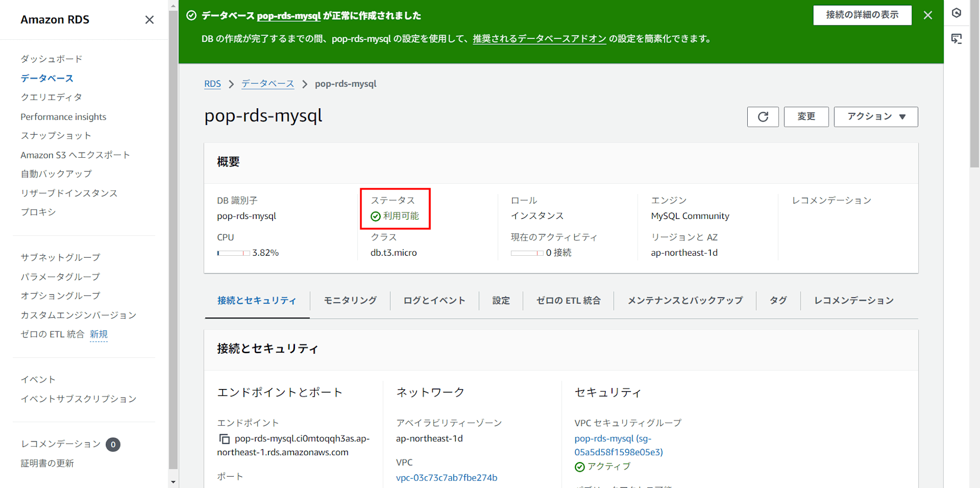Open 推奨されるデータベースアドオン link

pyautogui.click(x=539, y=39)
